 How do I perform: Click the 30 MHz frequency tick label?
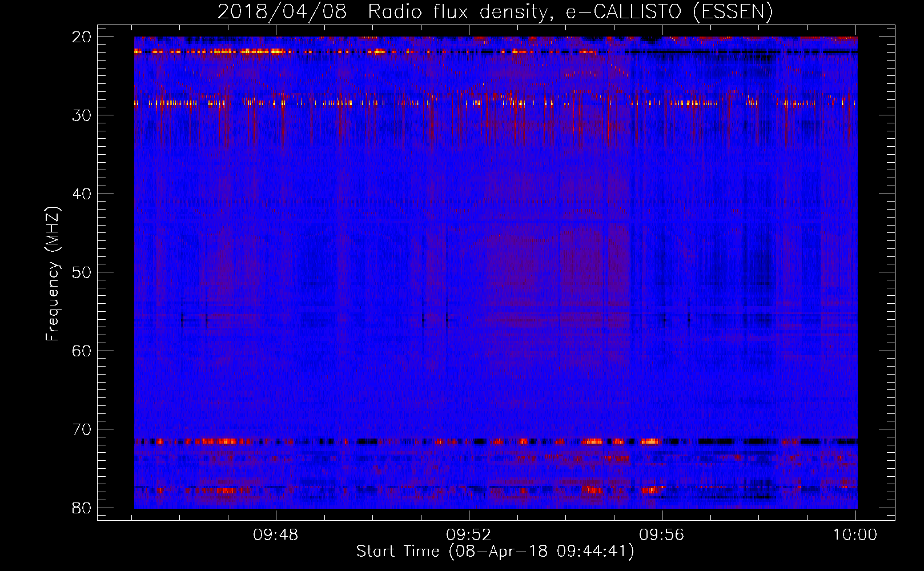tap(82, 115)
